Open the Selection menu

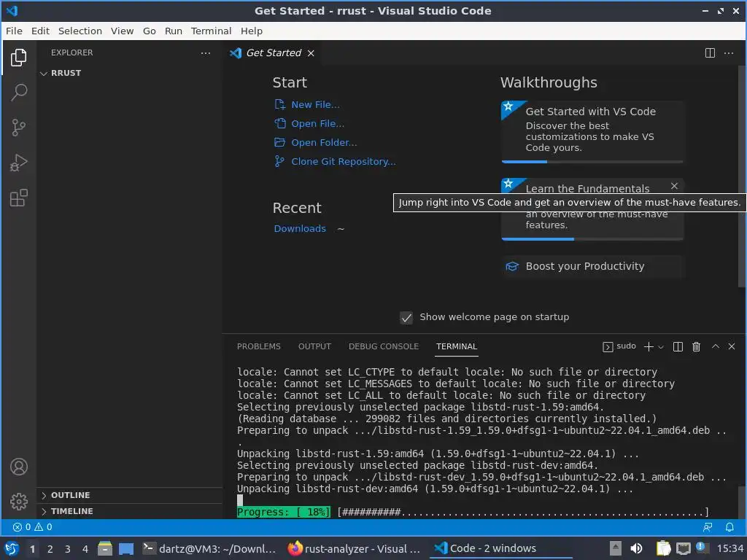pos(80,31)
